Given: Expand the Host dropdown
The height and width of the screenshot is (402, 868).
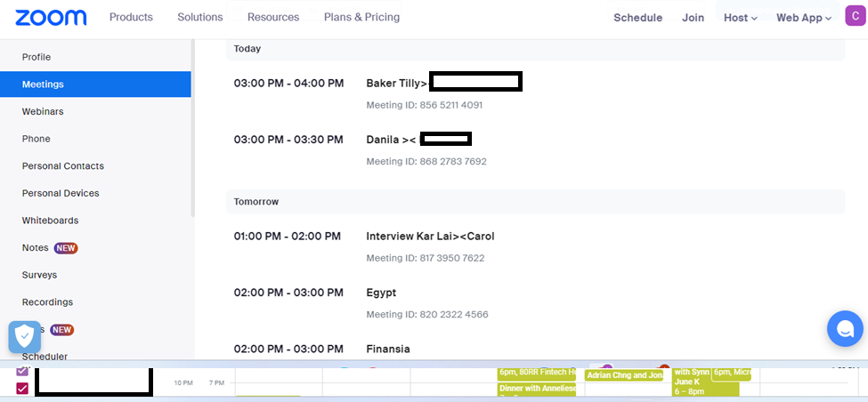Looking at the screenshot, I should pyautogui.click(x=740, y=18).
